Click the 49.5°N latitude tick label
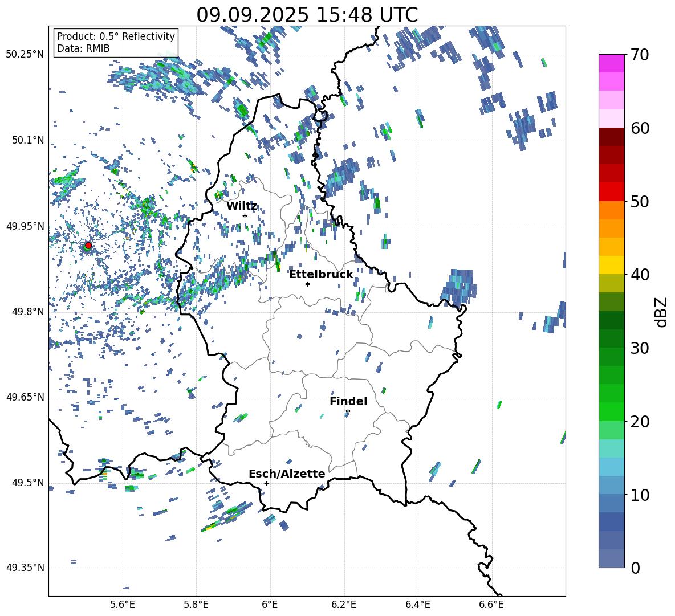Image resolution: width=675 pixels, height=616 pixels. 27,482
